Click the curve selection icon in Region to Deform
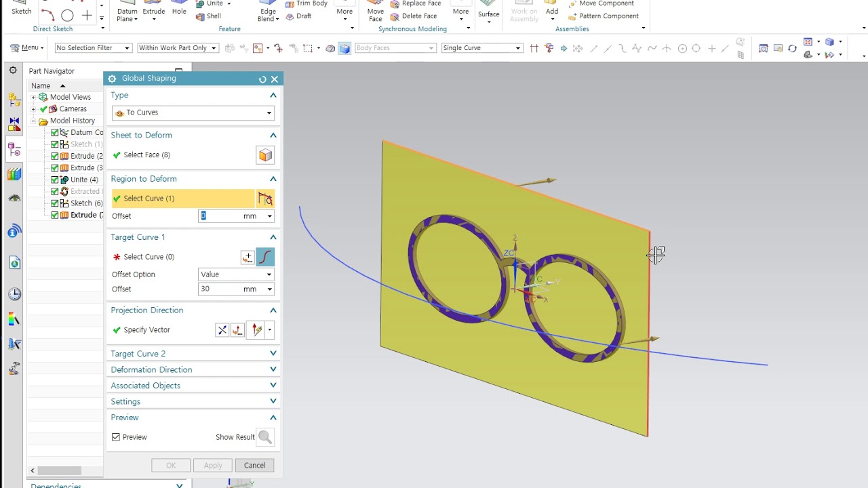This screenshot has width=868, height=488. pyautogui.click(x=265, y=199)
